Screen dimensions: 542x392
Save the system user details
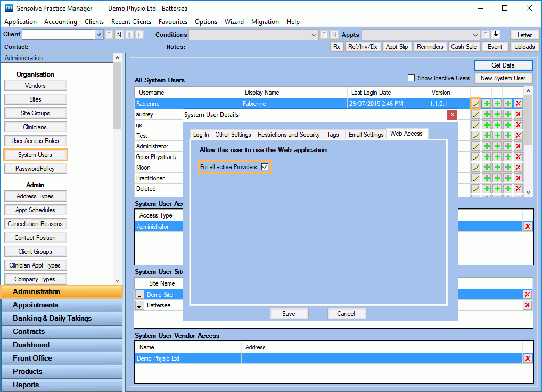pyautogui.click(x=289, y=314)
